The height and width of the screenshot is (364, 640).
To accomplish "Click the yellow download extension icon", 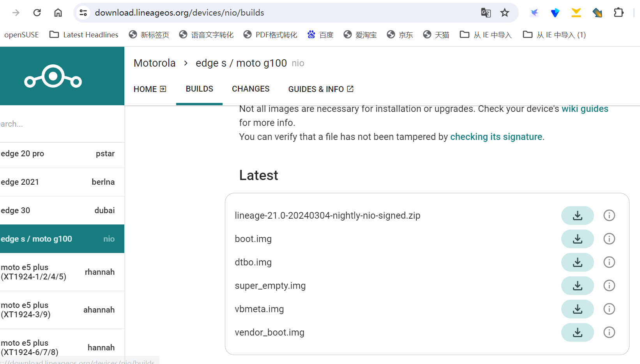I will click(576, 12).
